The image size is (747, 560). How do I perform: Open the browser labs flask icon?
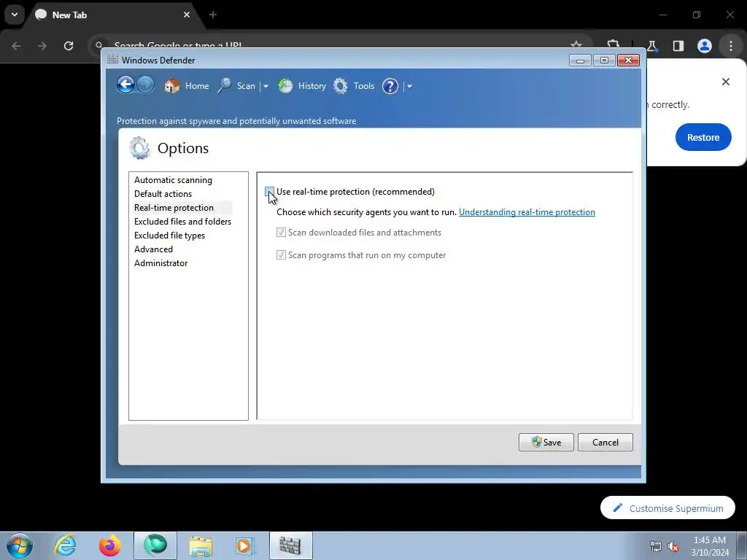click(652, 46)
